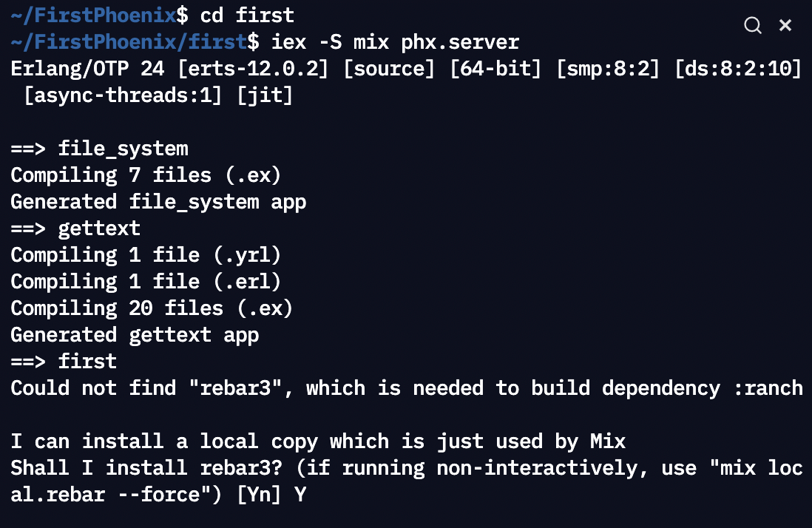
Task: Click the '==> file_system' output line
Action: 99,149
